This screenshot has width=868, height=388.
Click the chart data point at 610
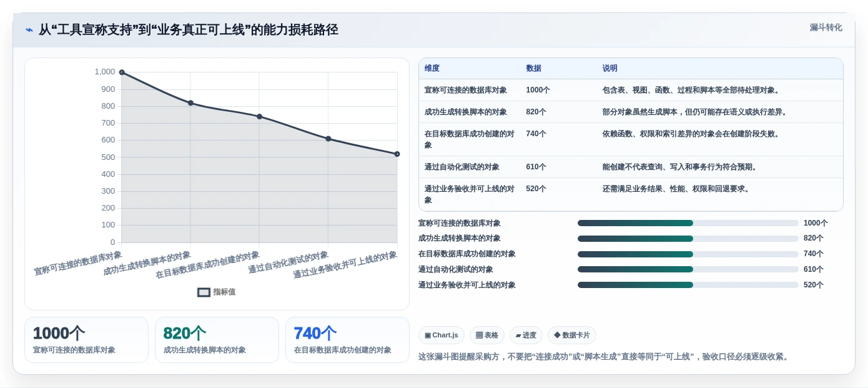(328, 139)
